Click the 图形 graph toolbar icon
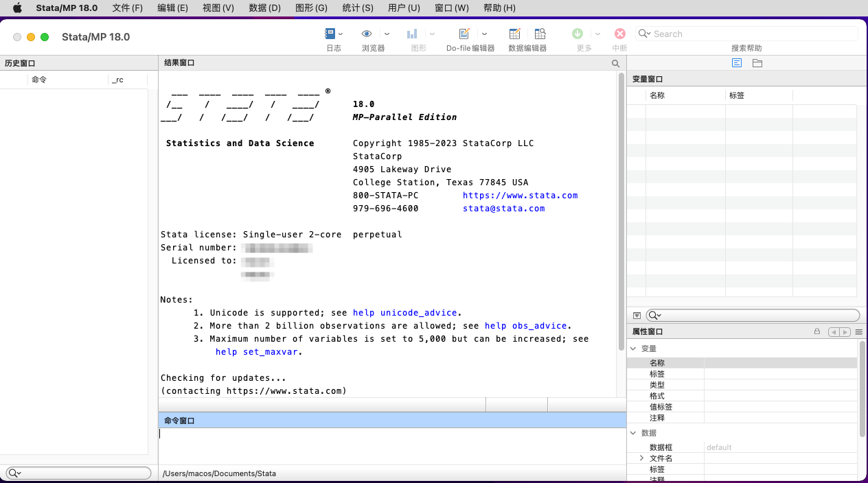 412,34
